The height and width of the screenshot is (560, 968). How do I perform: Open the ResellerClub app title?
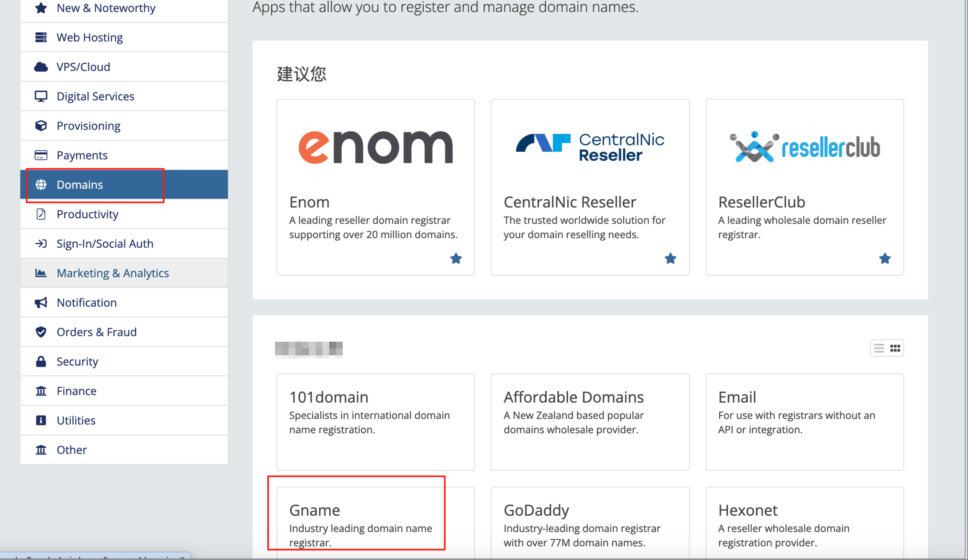click(x=761, y=202)
